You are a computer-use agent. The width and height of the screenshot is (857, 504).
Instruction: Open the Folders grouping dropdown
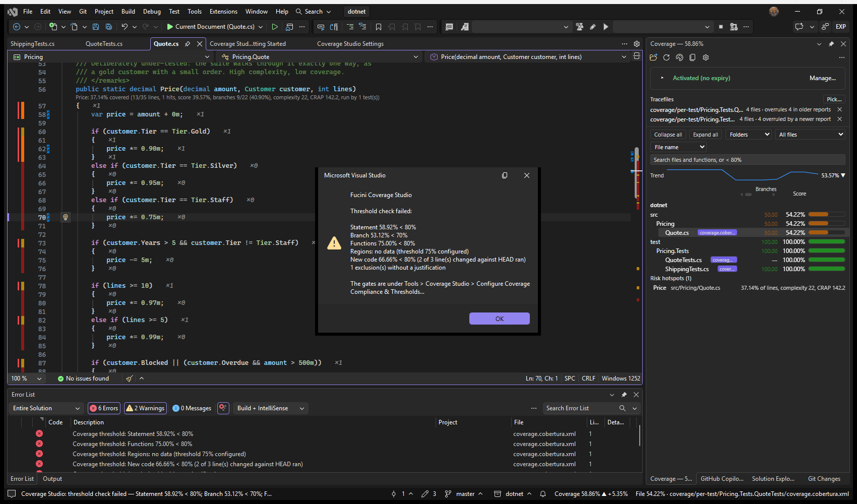[749, 135]
